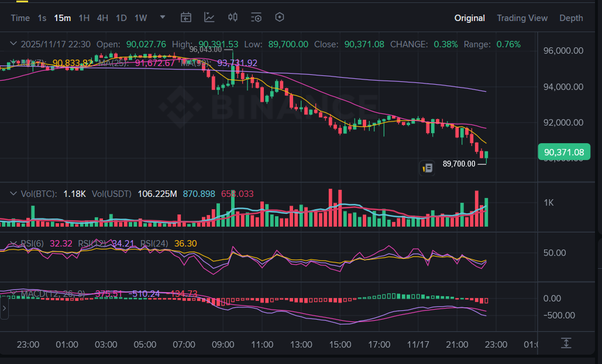The height and width of the screenshot is (364, 602).
Task: Click the MA(99) value 93,731.92
Action: tap(238, 63)
